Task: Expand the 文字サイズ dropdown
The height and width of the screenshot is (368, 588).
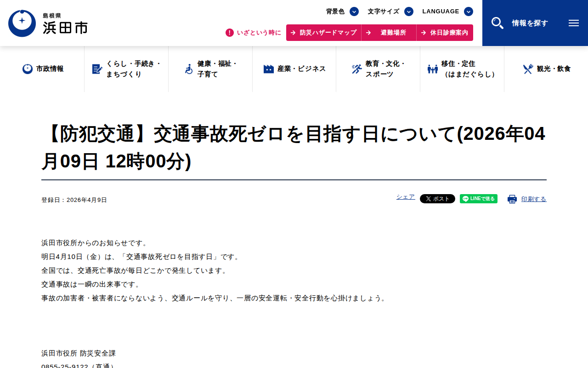Action: [409, 11]
